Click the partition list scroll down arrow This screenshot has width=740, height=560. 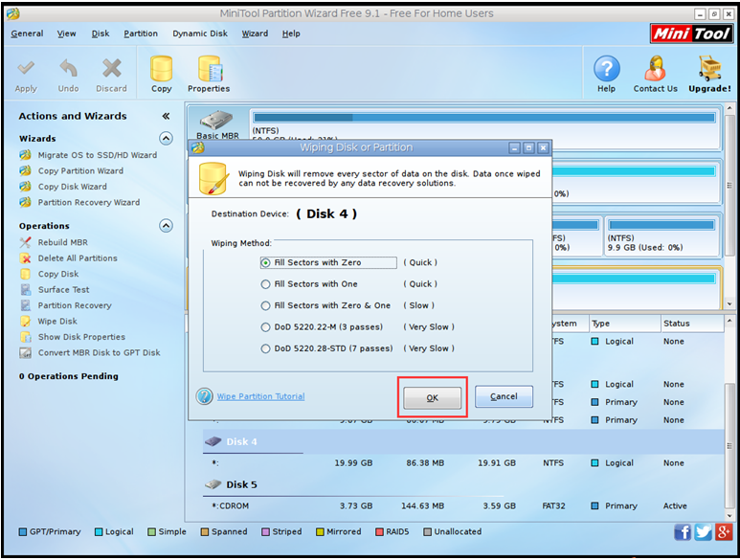pos(729,515)
